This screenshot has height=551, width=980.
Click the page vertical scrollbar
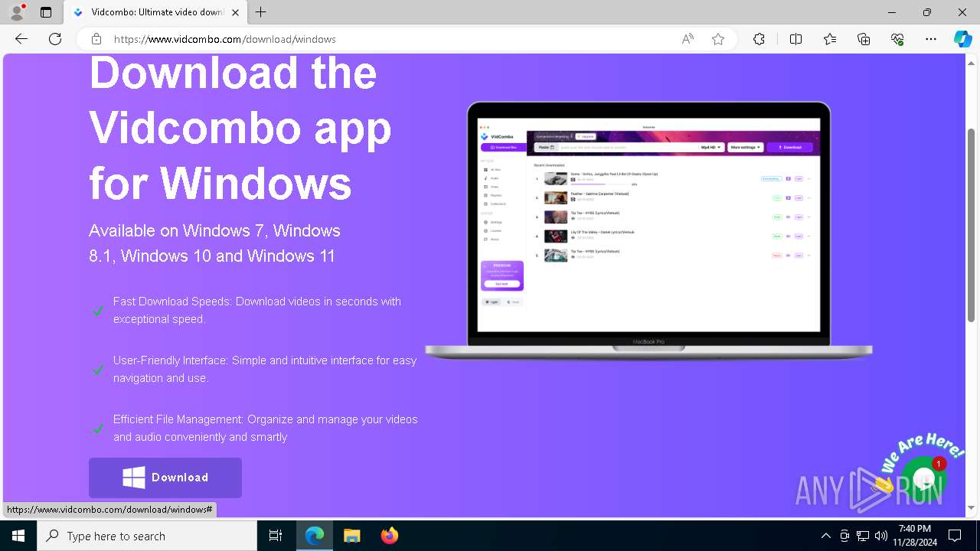971,226
